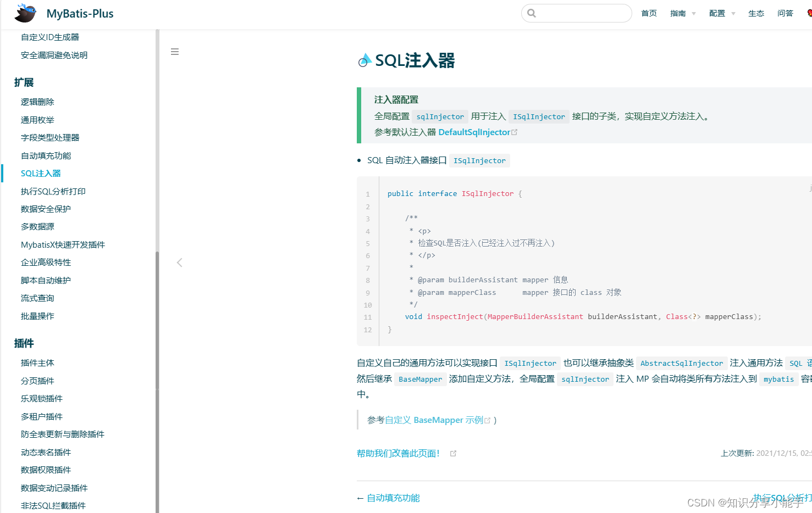Select 安全漏洞避免说明 in sidebar

(x=54, y=55)
